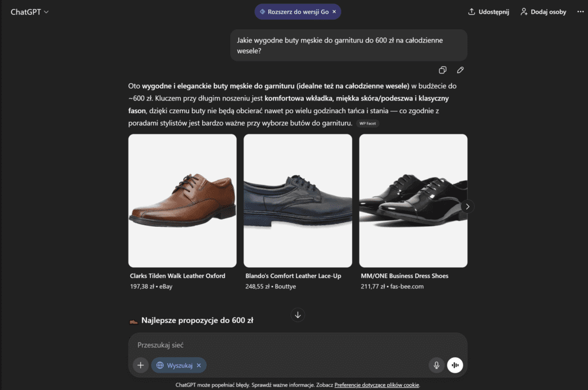This screenshot has width=588, height=390.
Task: Open more options with the three-dot icon
Action: [580, 11]
